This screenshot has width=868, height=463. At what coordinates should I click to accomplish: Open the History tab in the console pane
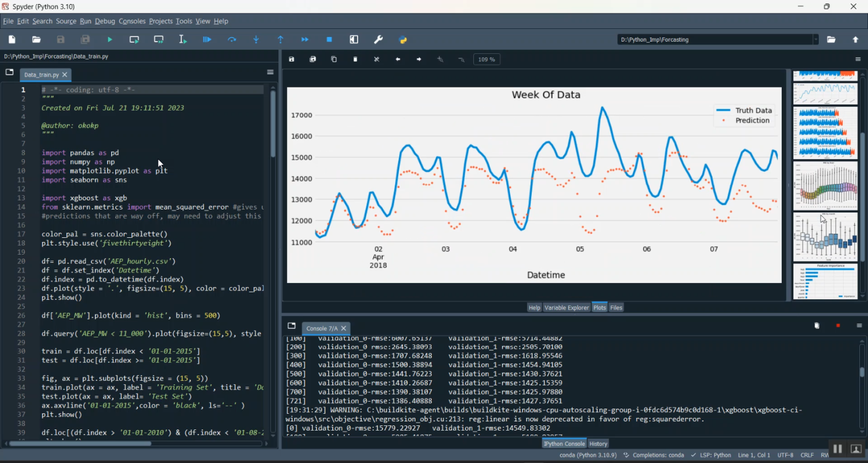[x=598, y=444]
